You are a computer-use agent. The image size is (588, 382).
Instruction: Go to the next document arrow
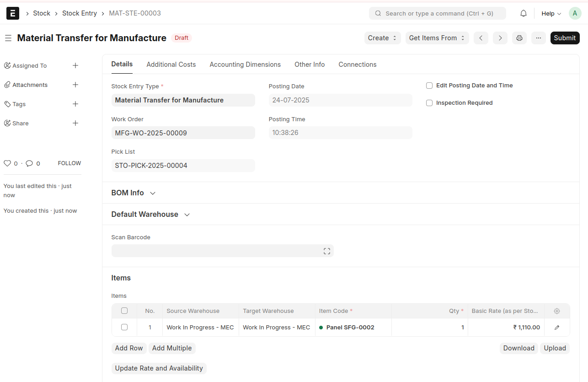(x=500, y=38)
